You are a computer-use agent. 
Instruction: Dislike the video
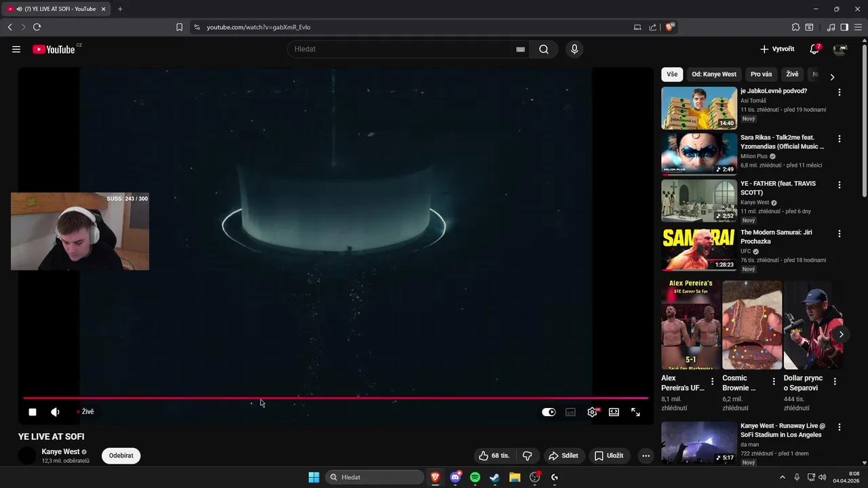pyautogui.click(x=527, y=455)
